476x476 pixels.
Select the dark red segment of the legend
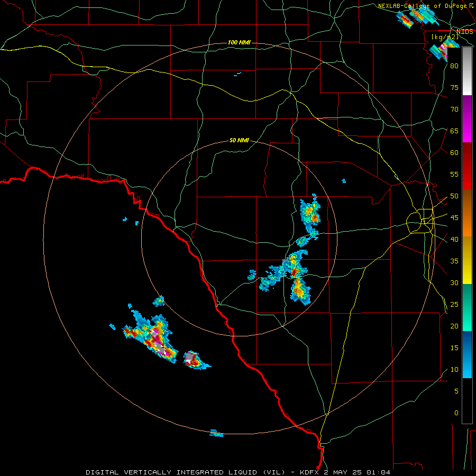click(x=467, y=166)
